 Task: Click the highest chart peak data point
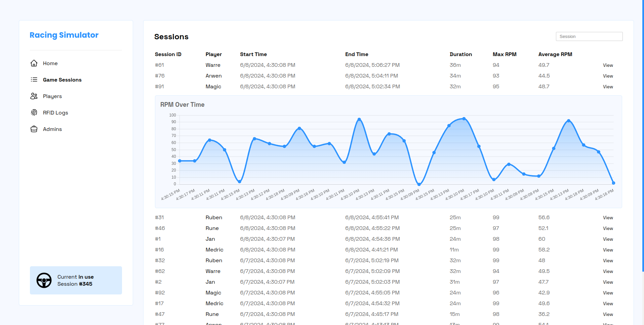tap(464, 119)
